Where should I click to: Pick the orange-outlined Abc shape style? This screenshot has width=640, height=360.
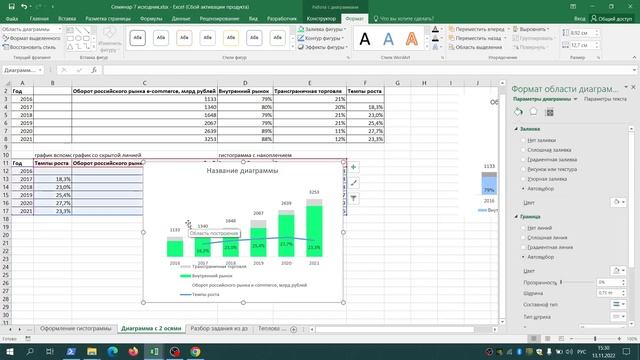(x=184, y=38)
